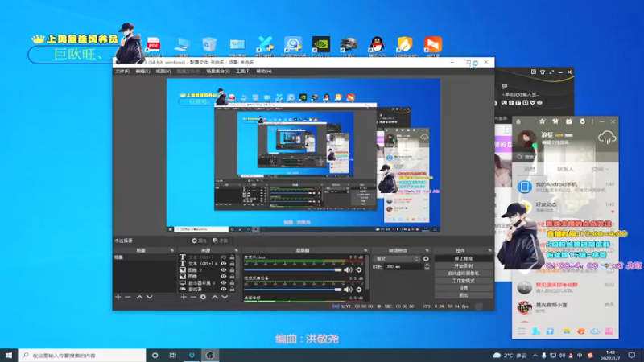Open the 场景集合(S) menu in OBS
The width and height of the screenshot is (644, 362).
point(218,72)
